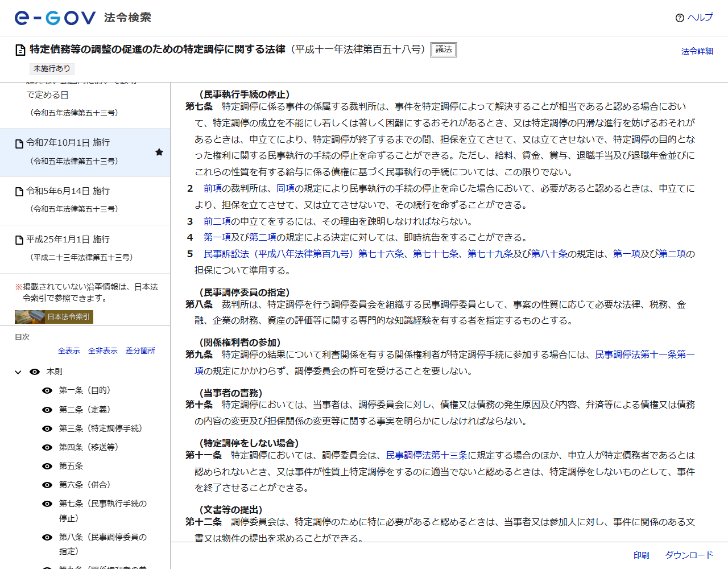Open 第七十九条 link in paragraph 5
Image resolution: width=728 pixels, height=569 pixels.
pos(490,254)
